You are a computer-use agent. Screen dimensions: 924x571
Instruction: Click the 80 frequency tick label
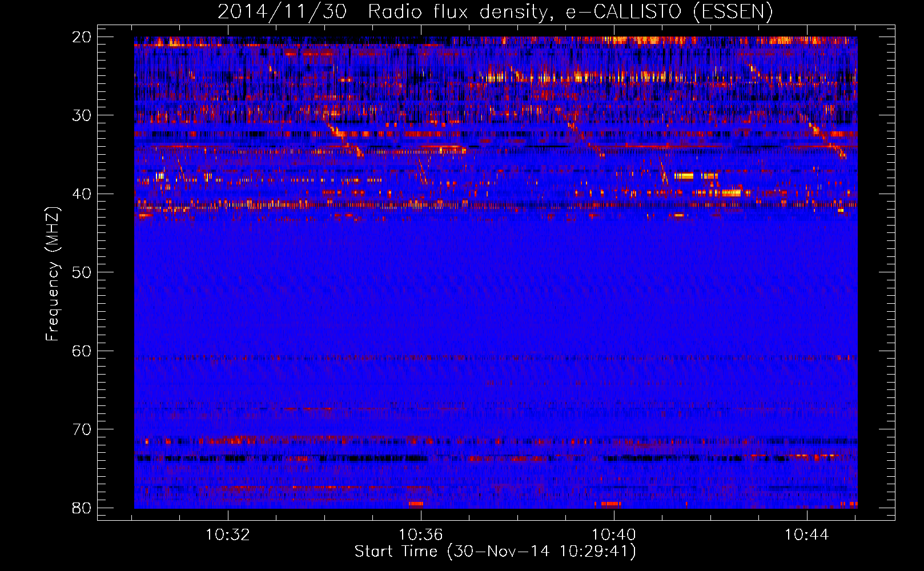[x=82, y=508]
